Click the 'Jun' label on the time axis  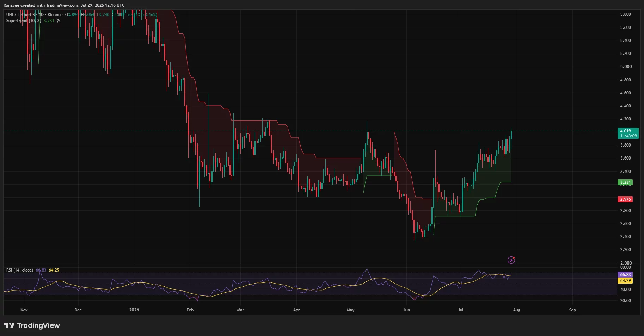[x=406, y=310]
